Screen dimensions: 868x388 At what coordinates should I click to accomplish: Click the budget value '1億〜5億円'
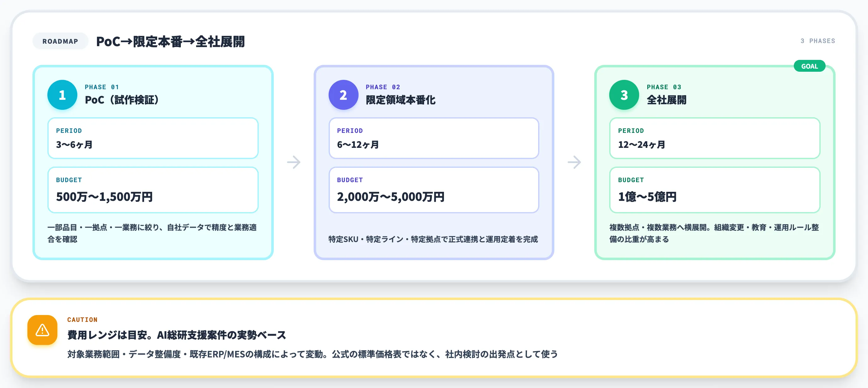[x=647, y=196]
